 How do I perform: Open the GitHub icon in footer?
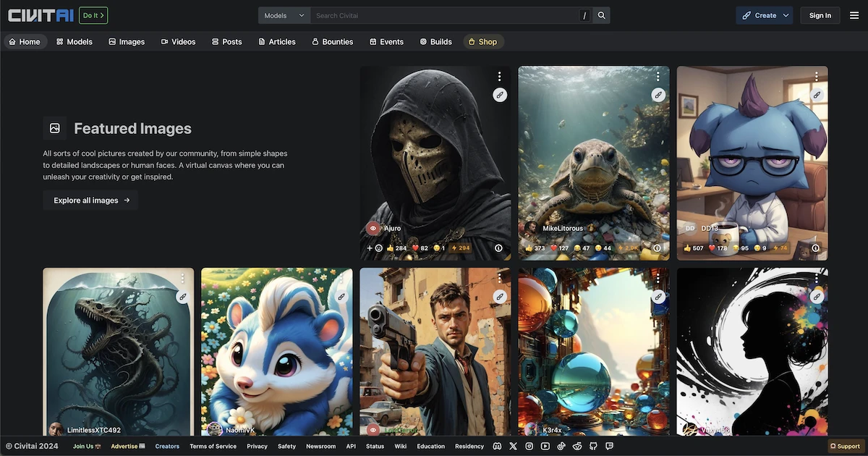(593, 447)
